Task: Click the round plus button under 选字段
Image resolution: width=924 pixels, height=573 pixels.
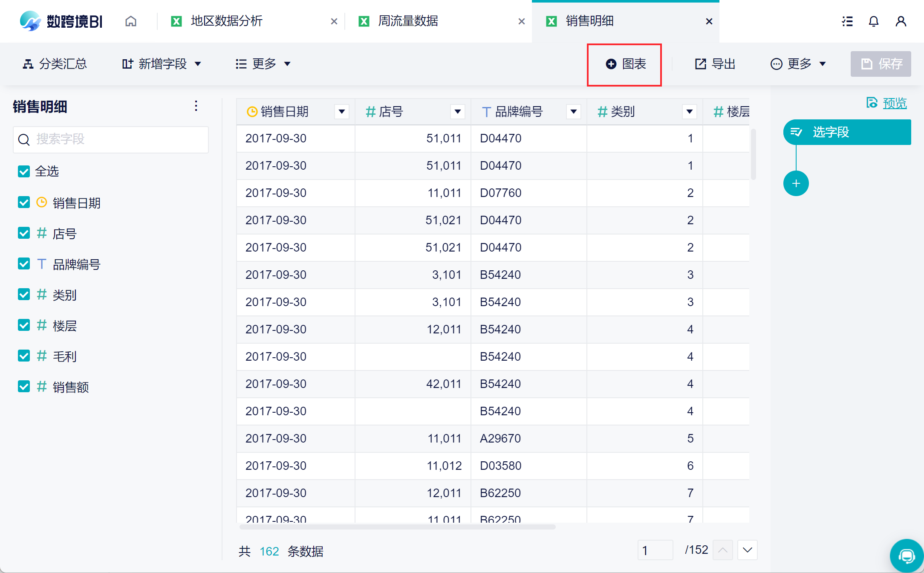Action: [x=796, y=183]
